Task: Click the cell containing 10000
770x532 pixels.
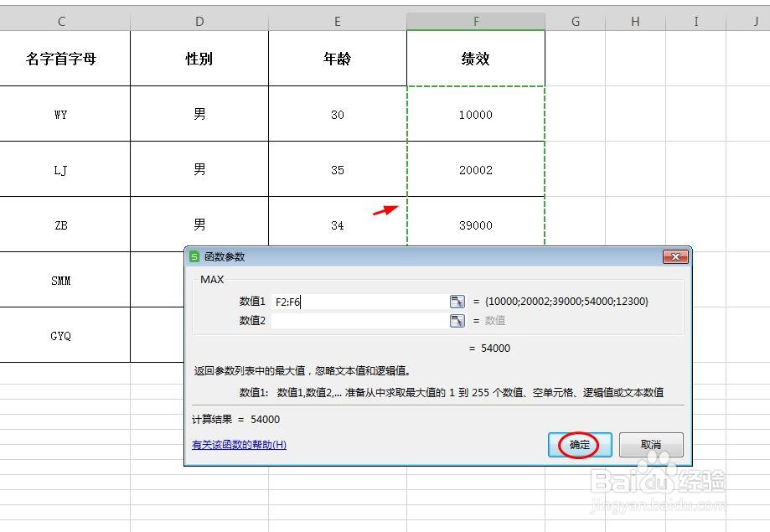Action: 476,114
